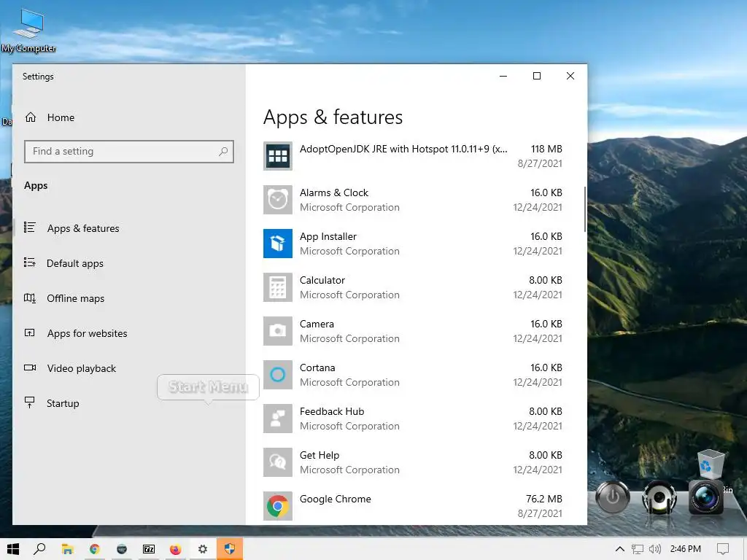Select the Google Chrome name text

tap(336, 499)
